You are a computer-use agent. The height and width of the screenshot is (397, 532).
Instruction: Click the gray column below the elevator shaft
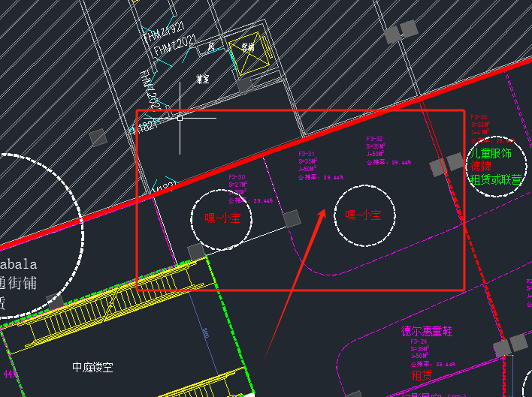click(244, 85)
